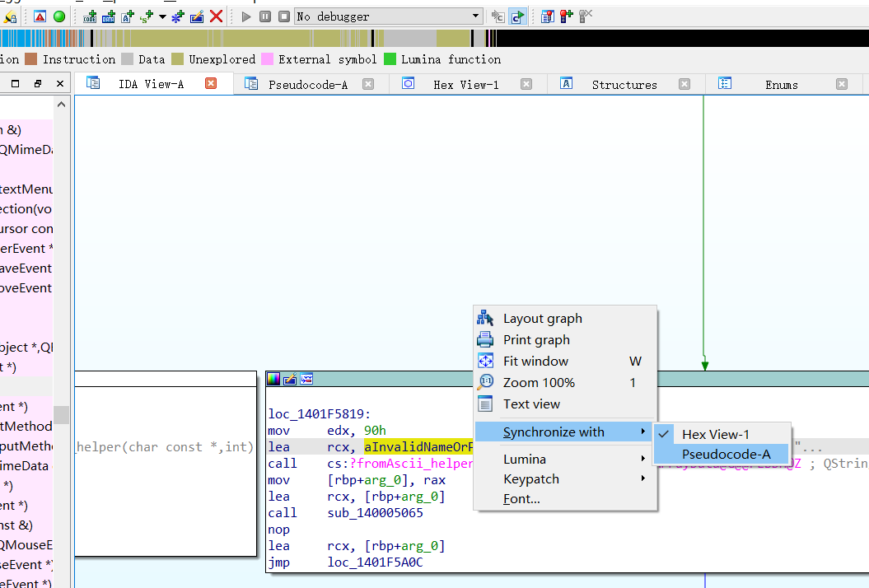869x588 pixels.
Task: Click the red warning triangle toolbar icon
Action: coord(40,16)
